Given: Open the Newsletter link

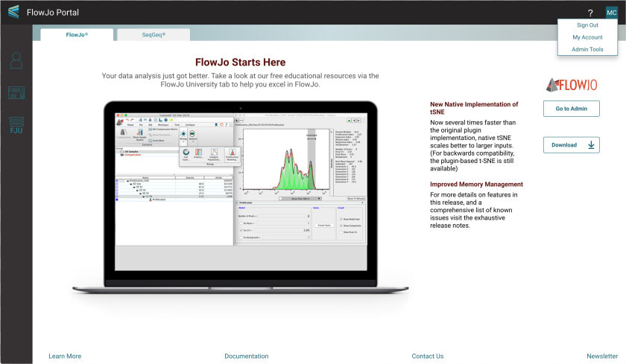Looking at the screenshot, I should tap(602, 356).
